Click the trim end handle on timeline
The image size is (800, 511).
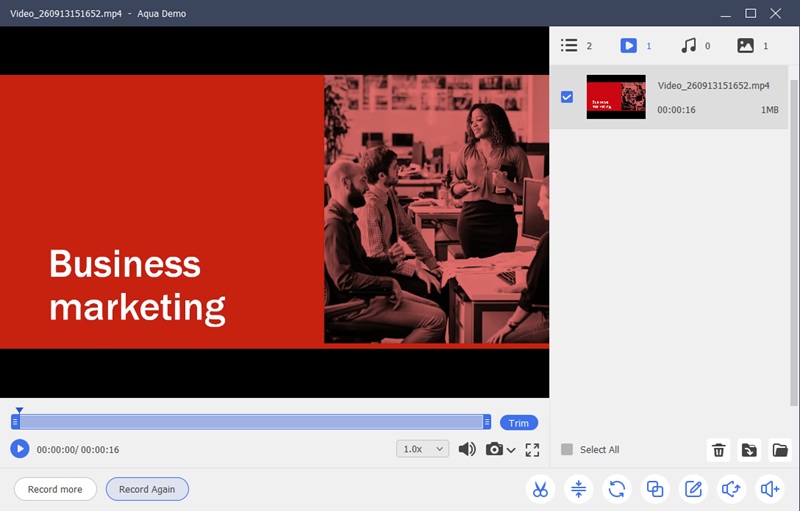coord(487,422)
